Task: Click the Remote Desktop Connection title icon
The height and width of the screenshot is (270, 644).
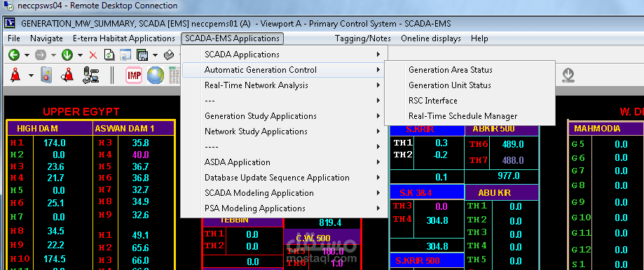Action: click(x=8, y=6)
